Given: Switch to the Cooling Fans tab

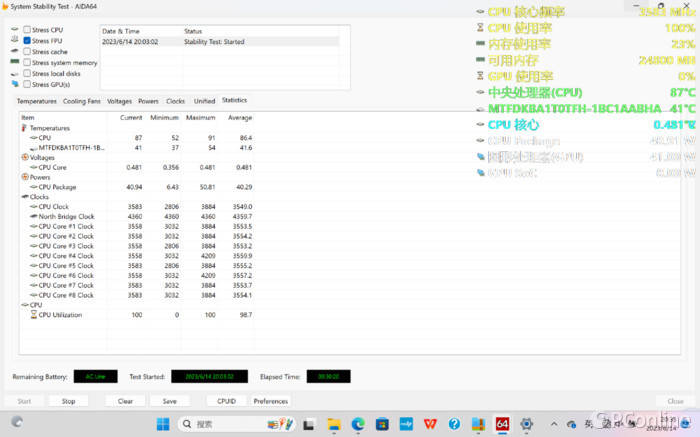Looking at the screenshot, I should (x=82, y=101).
